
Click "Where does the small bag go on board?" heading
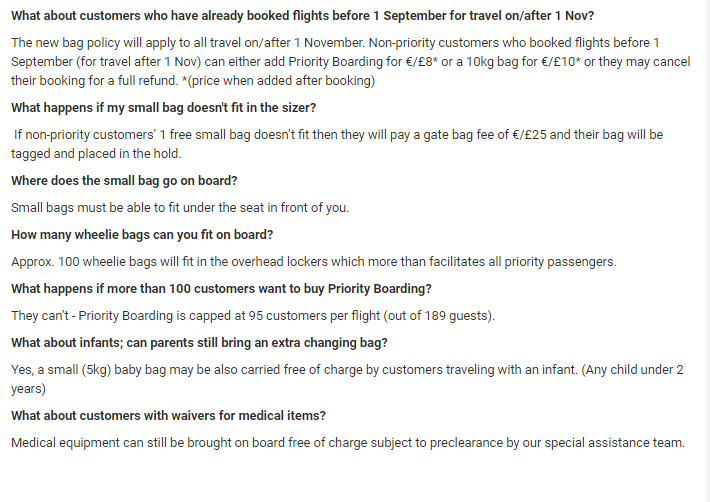point(131,181)
